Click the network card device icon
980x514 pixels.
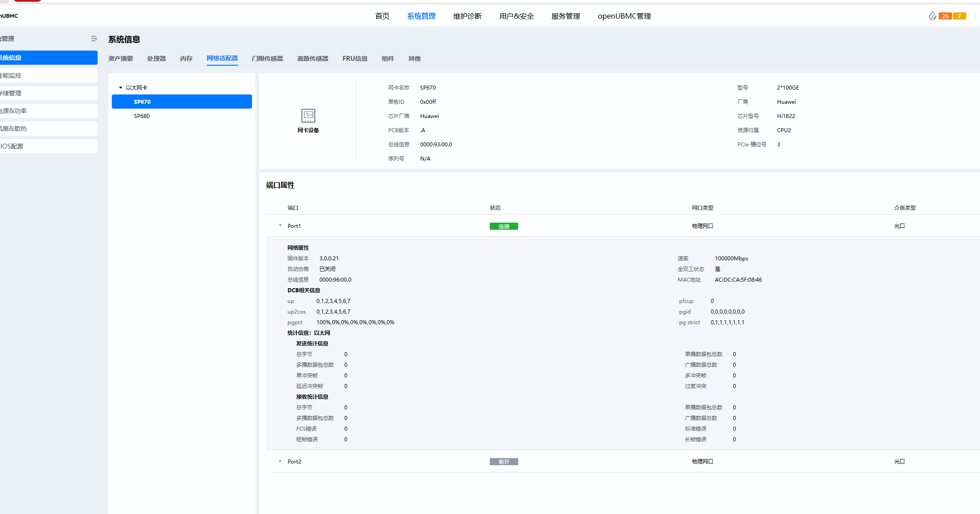(x=308, y=116)
